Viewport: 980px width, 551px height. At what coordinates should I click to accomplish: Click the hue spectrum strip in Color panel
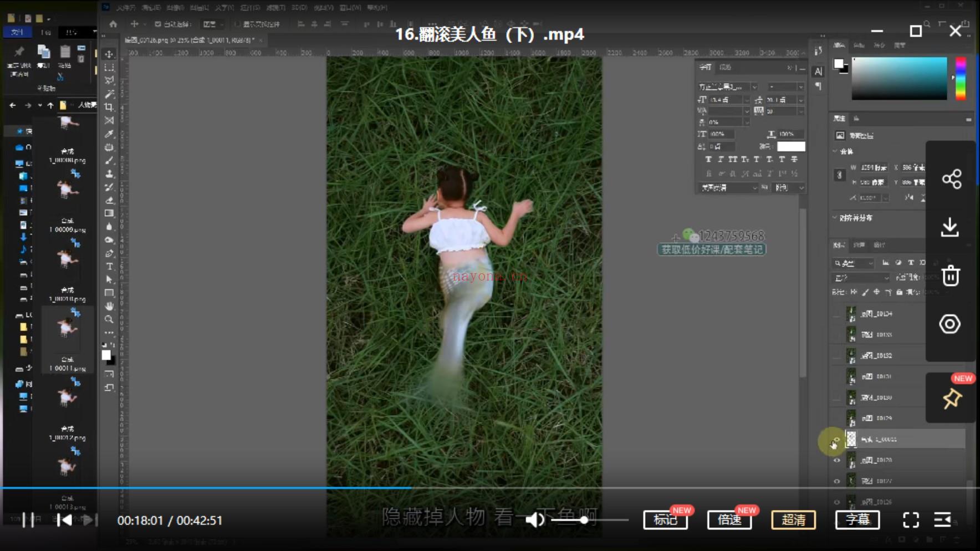coord(961,79)
